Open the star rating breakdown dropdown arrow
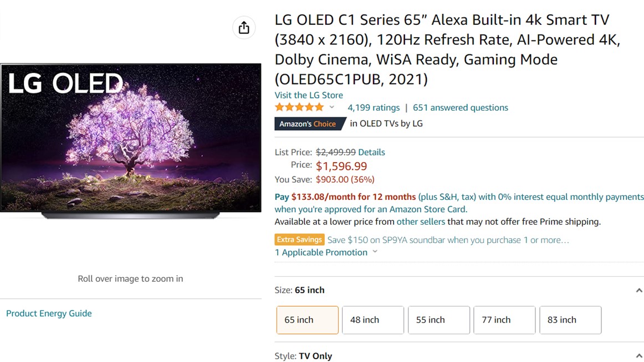The image size is (644, 362). click(332, 107)
